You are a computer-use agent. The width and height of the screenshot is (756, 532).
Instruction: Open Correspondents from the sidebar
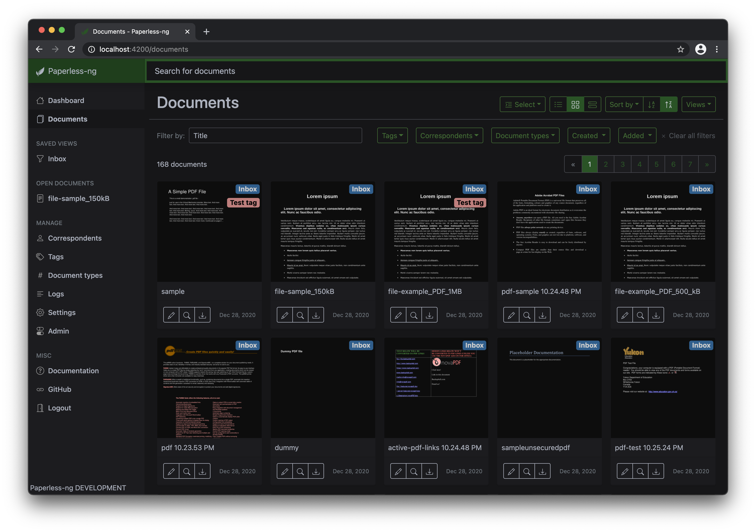[x=75, y=238]
